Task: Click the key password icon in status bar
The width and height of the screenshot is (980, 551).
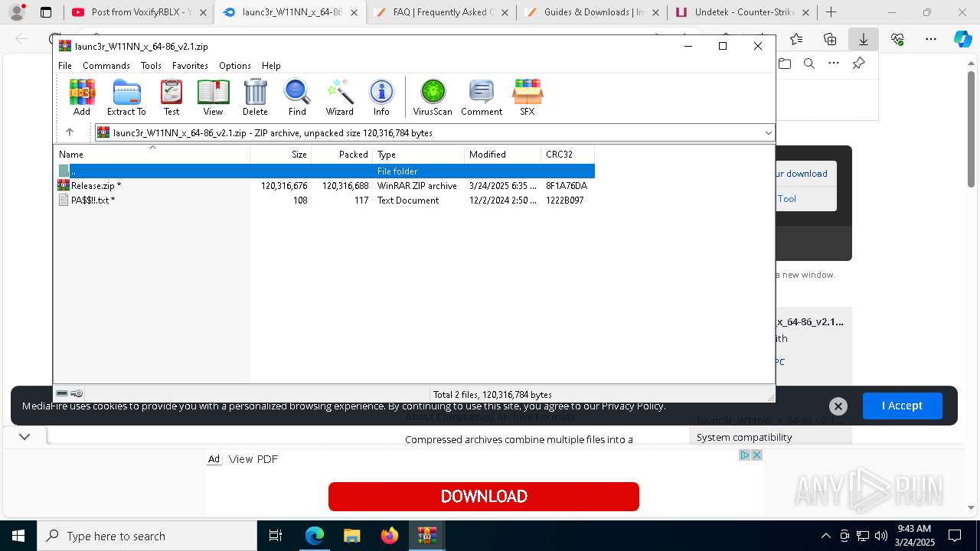Action: pyautogui.click(x=77, y=393)
